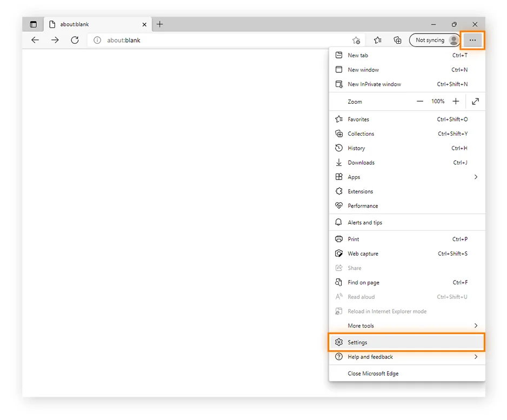Select the about:blank tab
Image resolution: width=507 pixels, height=420 pixels.
[x=98, y=24]
